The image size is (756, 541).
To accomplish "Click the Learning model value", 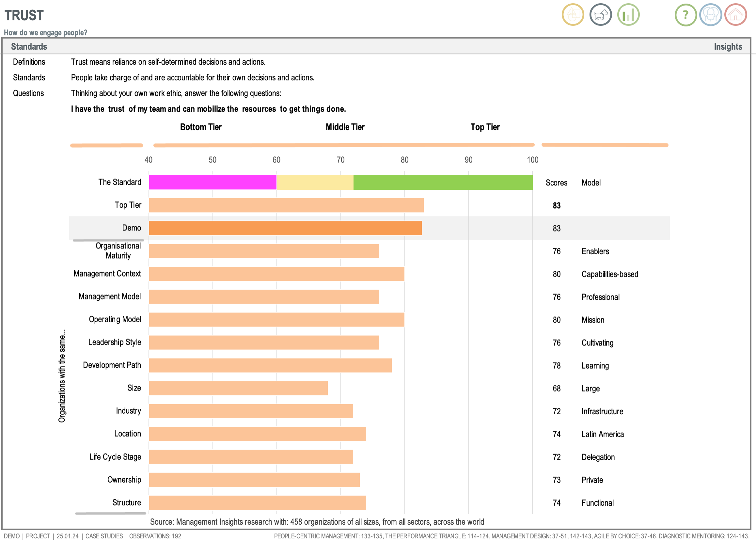I will [595, 366].
